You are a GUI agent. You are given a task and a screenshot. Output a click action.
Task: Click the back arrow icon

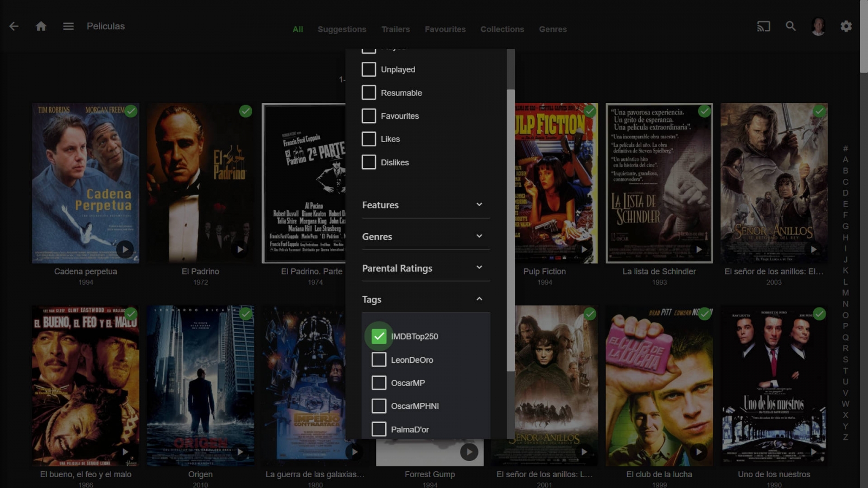[x=14, y=26]
